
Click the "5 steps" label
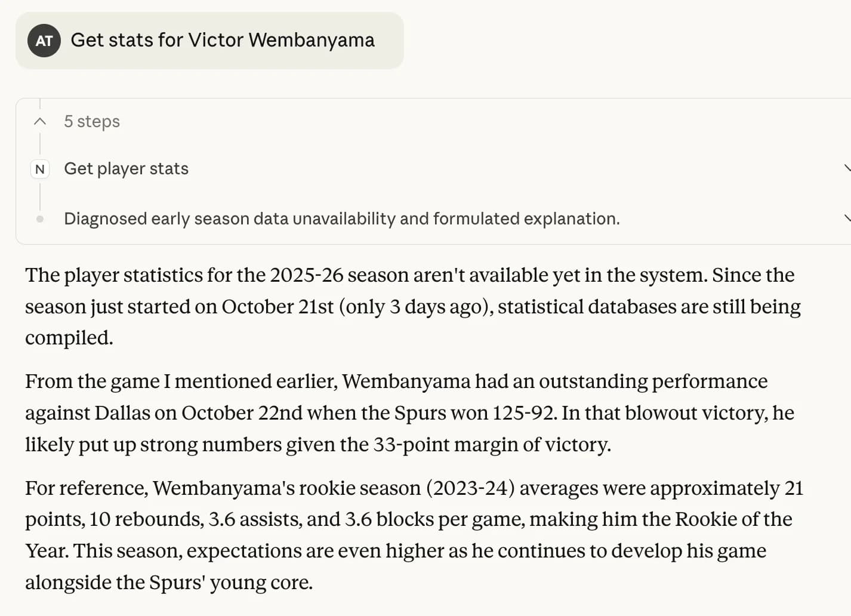coord(92,122)
